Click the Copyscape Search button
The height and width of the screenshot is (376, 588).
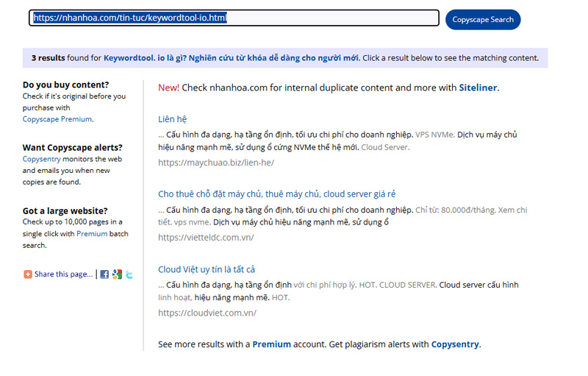click(483, 20)
